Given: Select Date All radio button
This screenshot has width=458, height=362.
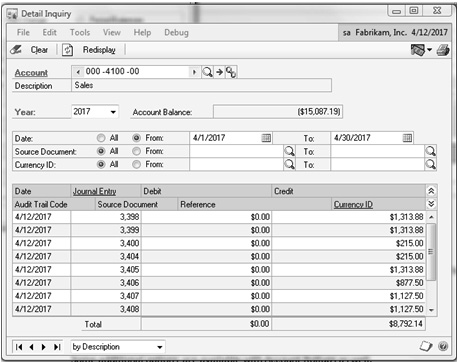Looking at the screenshot, I should tap(101, 138).
